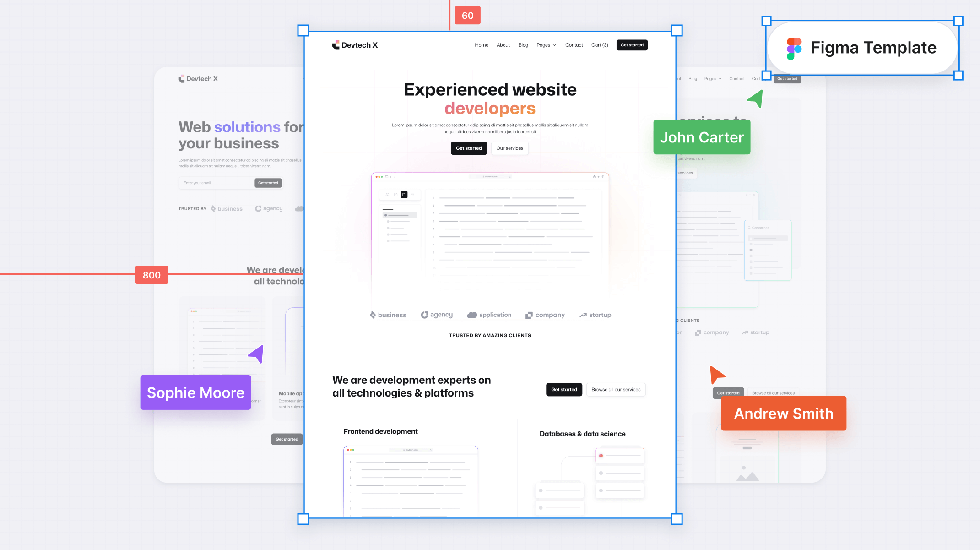Click the Devtech X logo icon top-left
Screen dimensions: 980x550
[336, 44]
